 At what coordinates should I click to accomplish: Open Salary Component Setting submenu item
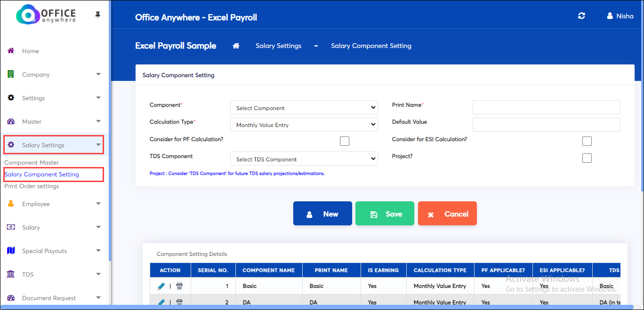(x=41, y=174)
